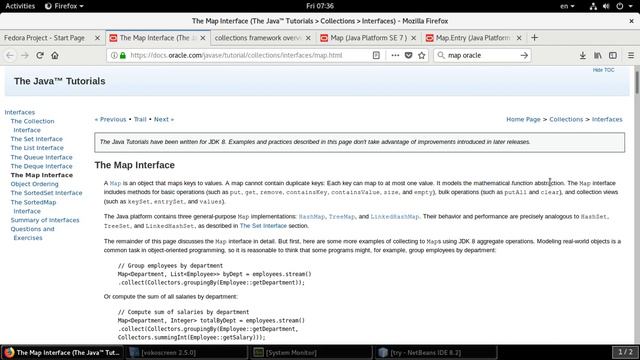The image size is (640, 360).
Task: Open Questions and Exercises sidebar link
Action: coord(32,233)
